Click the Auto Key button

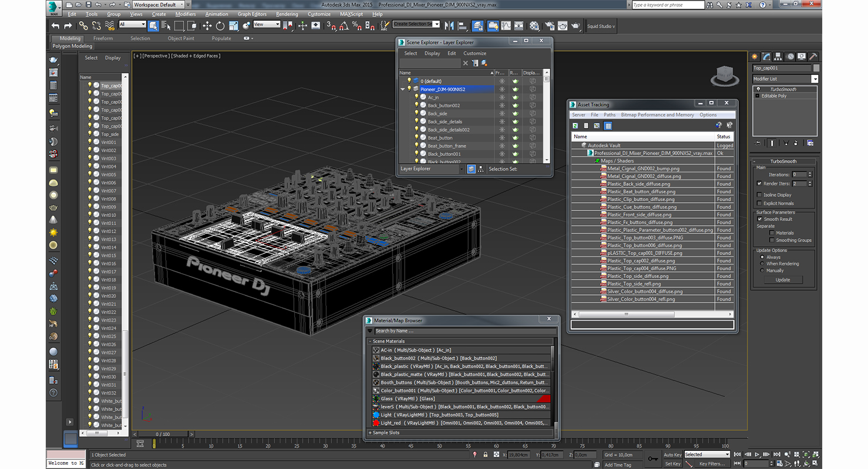673,454
